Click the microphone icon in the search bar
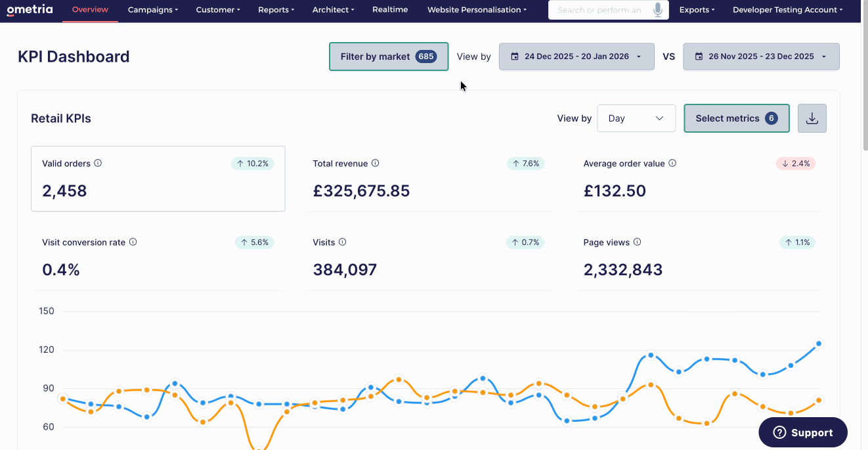 657,9
